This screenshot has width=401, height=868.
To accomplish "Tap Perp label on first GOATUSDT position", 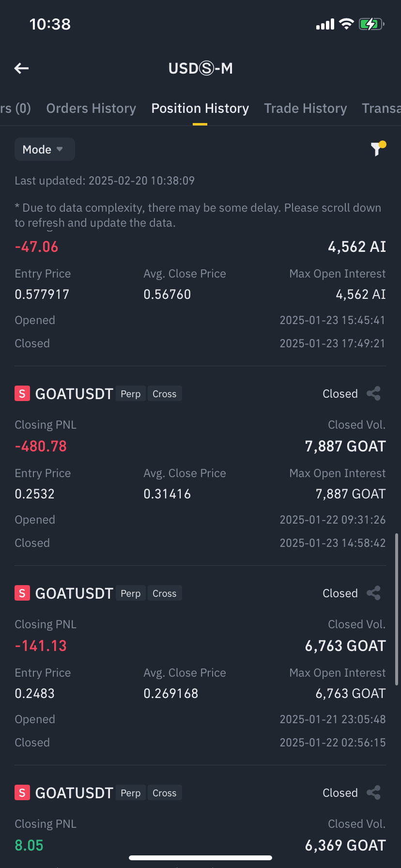I will coord(131,394).
